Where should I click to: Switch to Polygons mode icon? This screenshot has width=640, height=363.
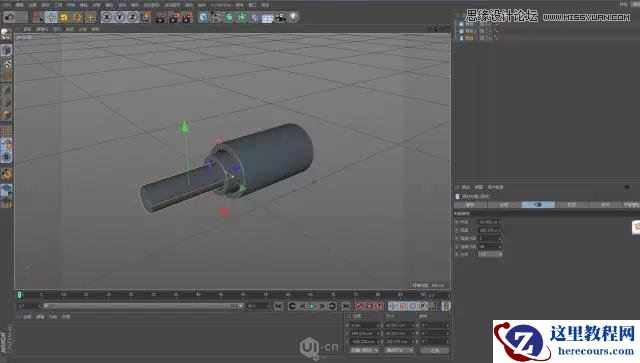click(x=6, y=114)
